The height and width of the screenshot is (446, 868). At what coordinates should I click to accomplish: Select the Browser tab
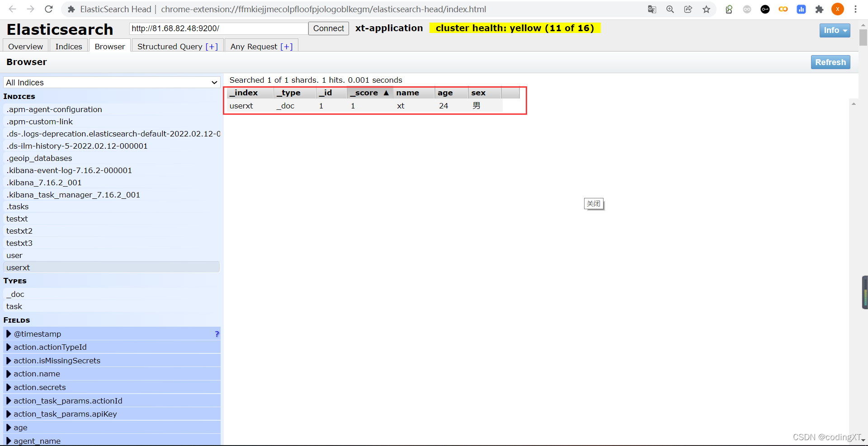(x=110, y=46)
